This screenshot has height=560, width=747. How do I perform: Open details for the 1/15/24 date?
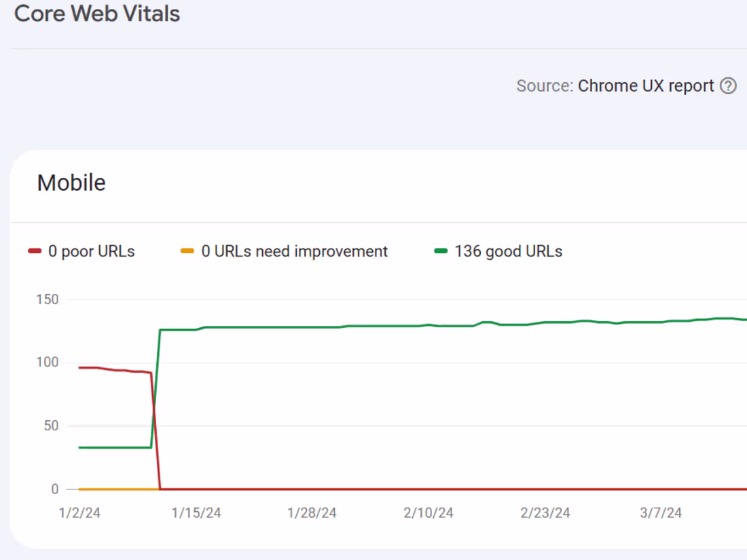click(x=196, y=512)
